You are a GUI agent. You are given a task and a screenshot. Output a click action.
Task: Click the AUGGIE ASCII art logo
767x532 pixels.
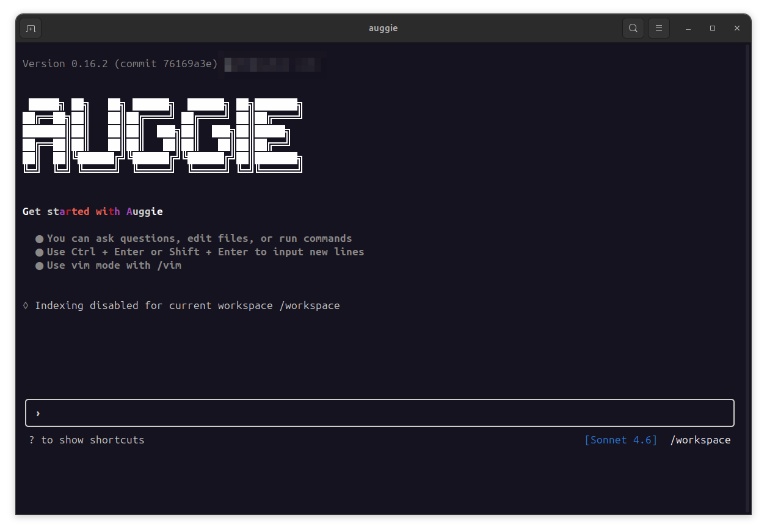point(163,134)
